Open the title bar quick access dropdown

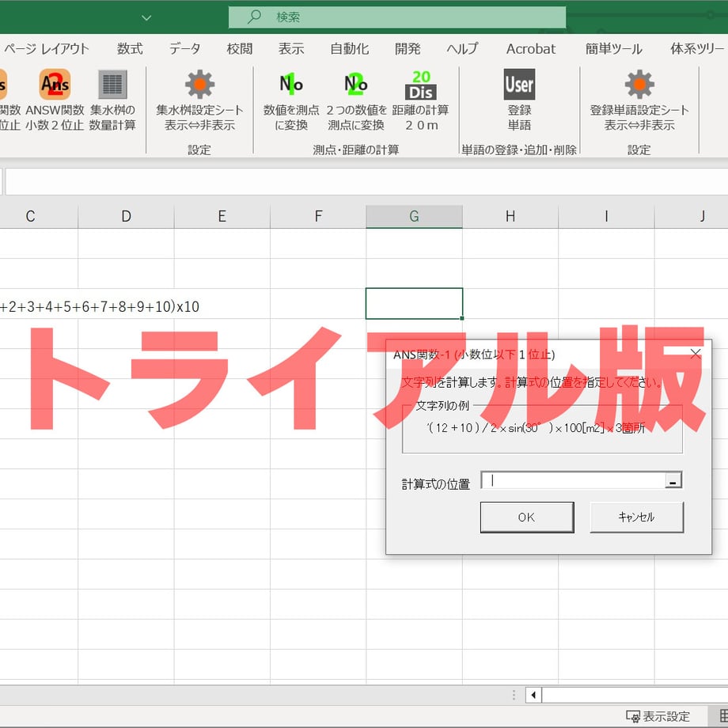[x=146, y=17]
